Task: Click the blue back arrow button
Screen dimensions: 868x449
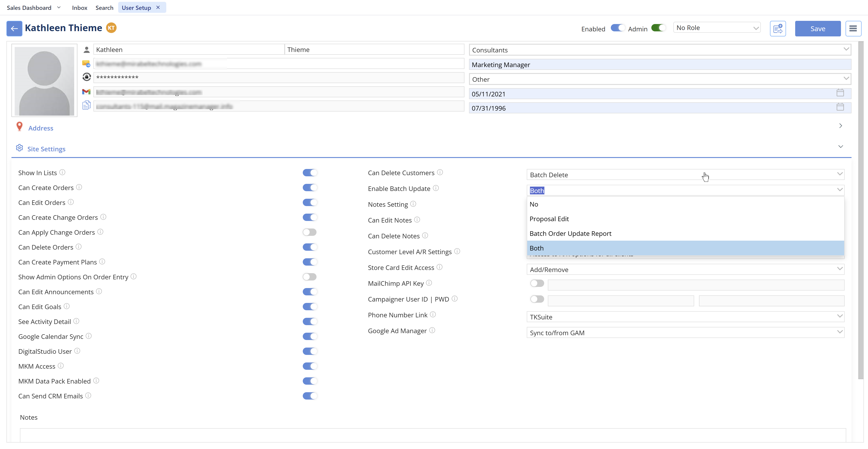Action: tap(14, 29)
